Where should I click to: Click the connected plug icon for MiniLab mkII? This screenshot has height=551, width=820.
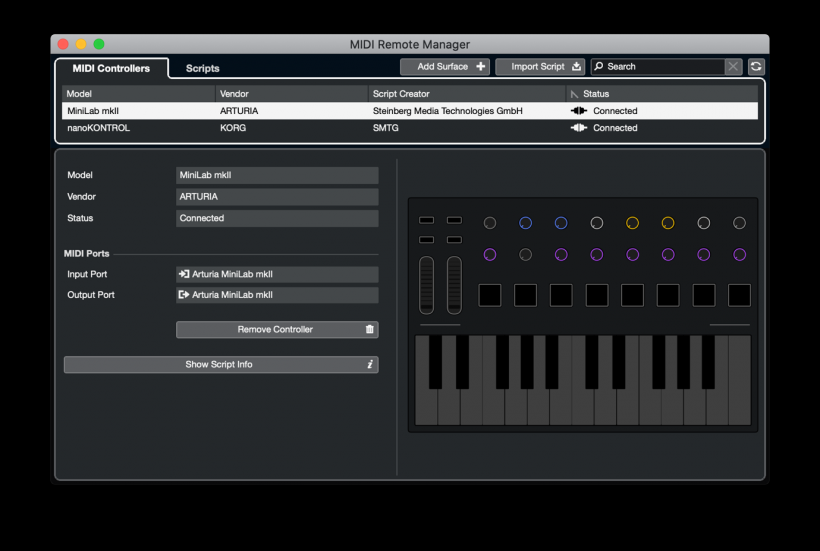pyautogui.click(x=578, y=111)
